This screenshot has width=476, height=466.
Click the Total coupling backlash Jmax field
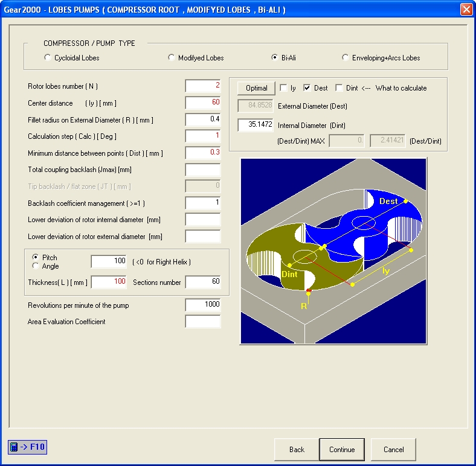click(x=203, y=170)
